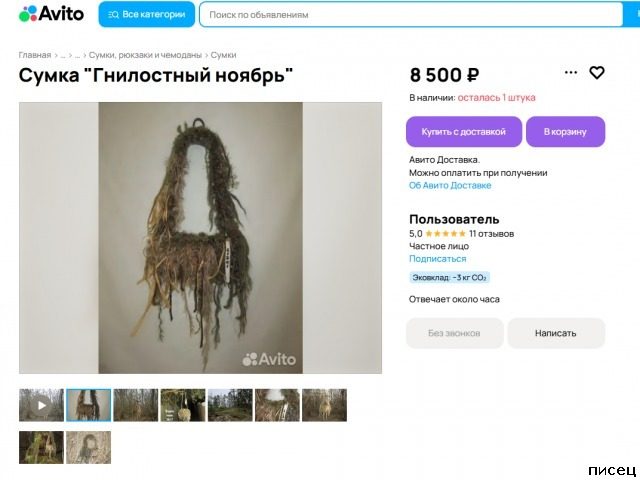The image size is (640, 480).
Task: Open 'Об Авито Доставке' link
Action: coord(450,185)
